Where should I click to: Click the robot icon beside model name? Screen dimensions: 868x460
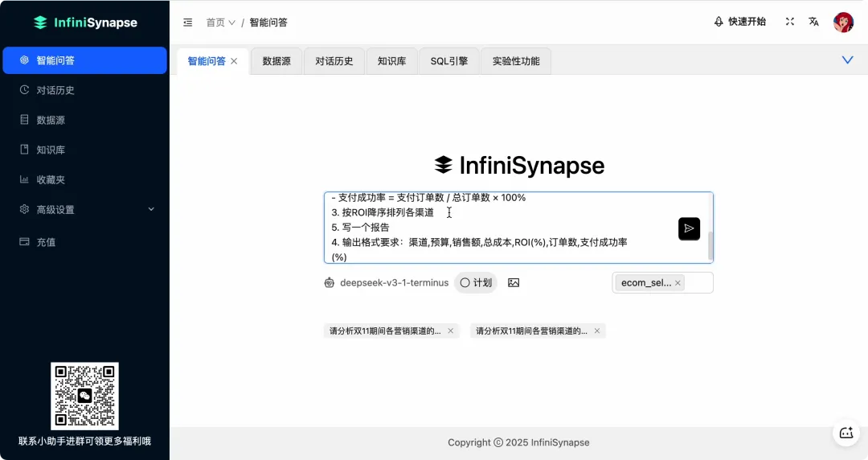(330, 282)
